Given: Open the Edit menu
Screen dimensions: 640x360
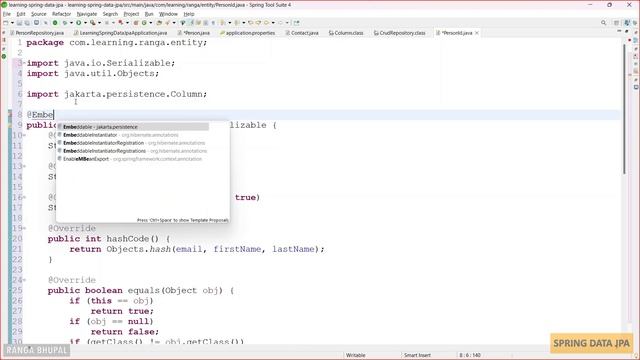Looking at the screenshot, I should pos(21,14).
